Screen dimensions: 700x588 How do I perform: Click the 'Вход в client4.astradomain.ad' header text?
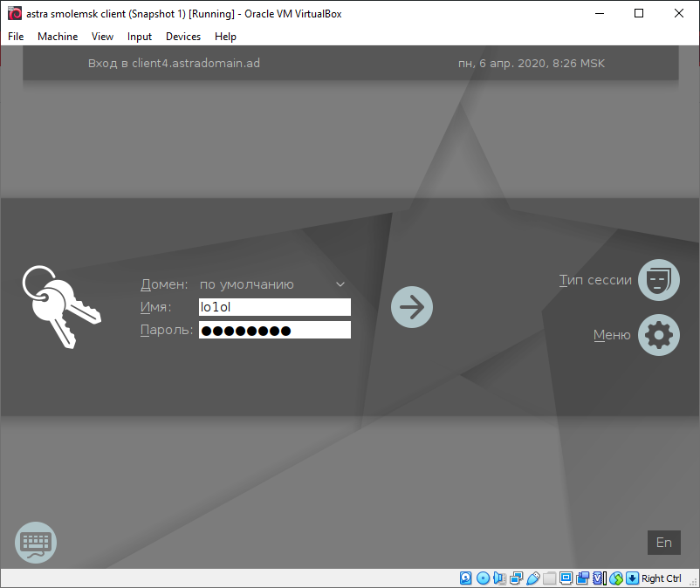[x=174, y=64]
